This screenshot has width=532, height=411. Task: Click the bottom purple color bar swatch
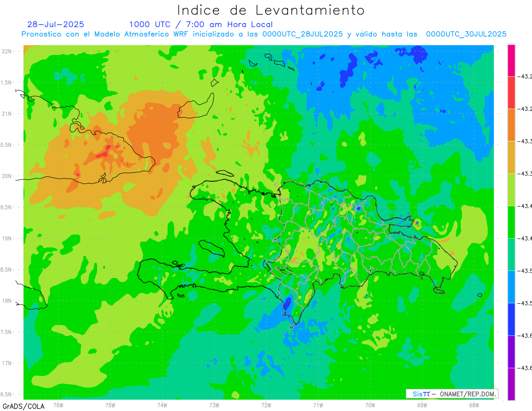(x=511, y=384)
